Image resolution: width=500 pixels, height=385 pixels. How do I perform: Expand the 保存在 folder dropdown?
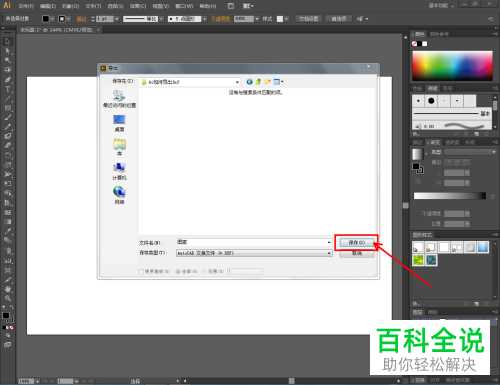point(237,82)
